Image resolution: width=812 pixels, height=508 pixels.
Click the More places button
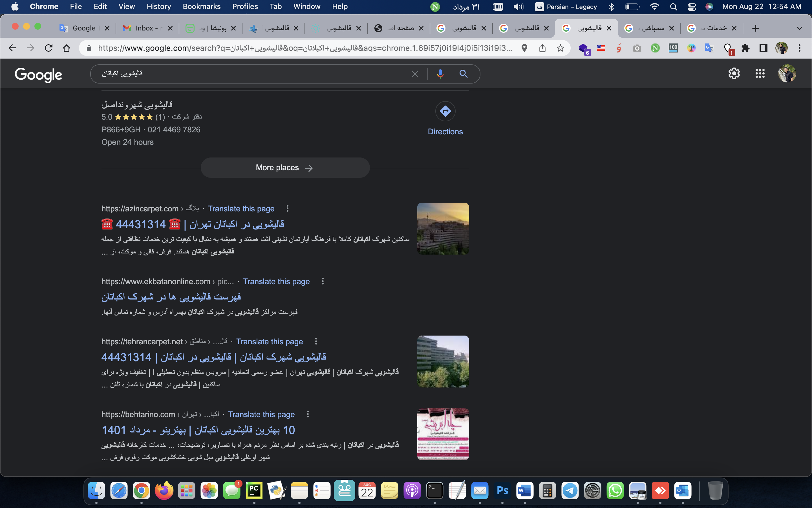click(x=285, y=168)
